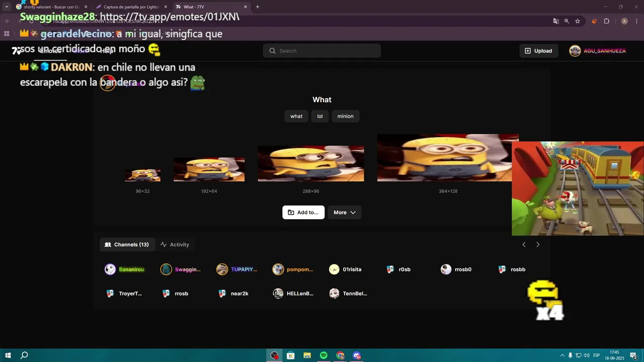Click the 192×64 emote preview
The height and width of the screenshot is (362, 644).
209,169
